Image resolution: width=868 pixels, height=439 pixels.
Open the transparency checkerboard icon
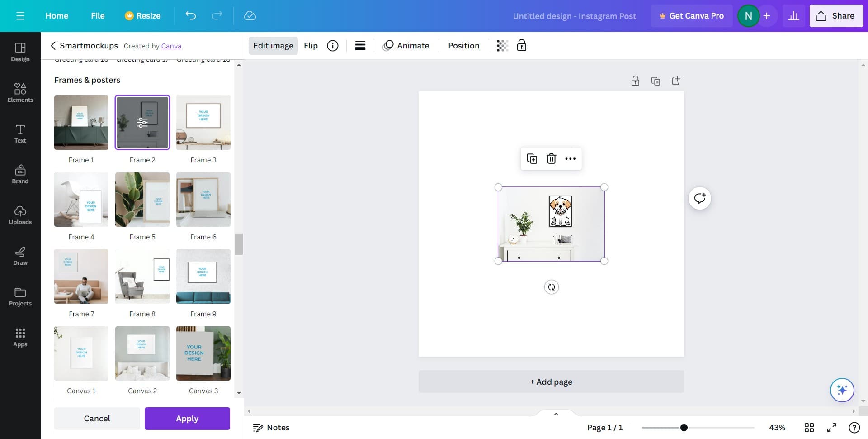tap(502, 46)
